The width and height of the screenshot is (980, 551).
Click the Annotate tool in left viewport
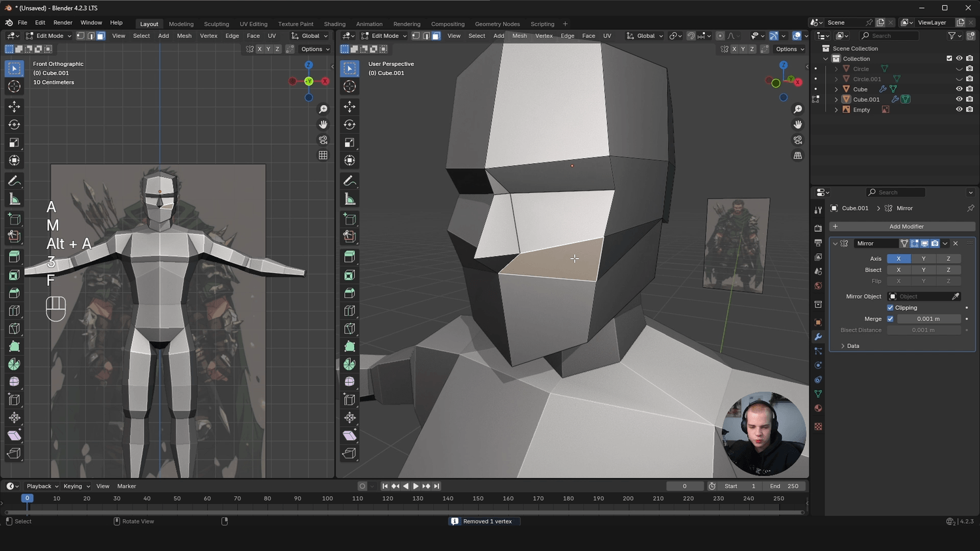(x=14, y=181)
